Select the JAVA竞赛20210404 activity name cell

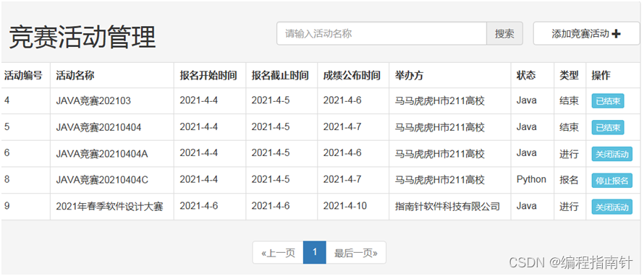[x=112, y=128]
